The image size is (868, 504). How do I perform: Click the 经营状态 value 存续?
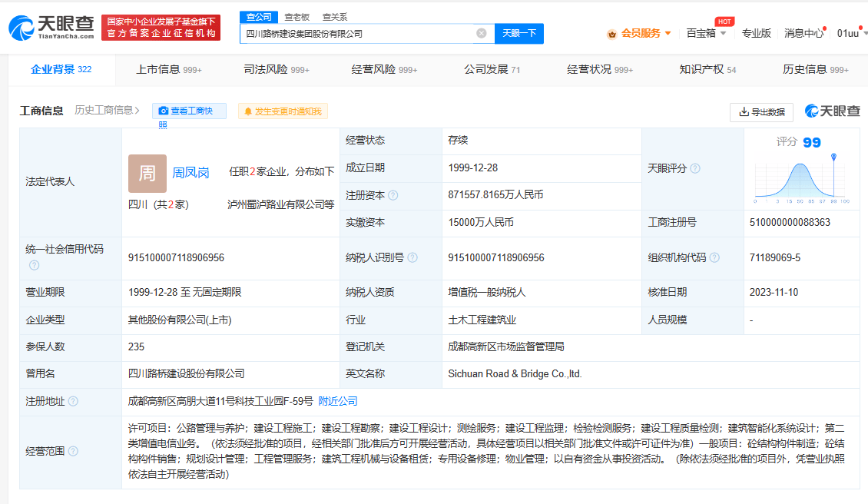pos(459,140)
